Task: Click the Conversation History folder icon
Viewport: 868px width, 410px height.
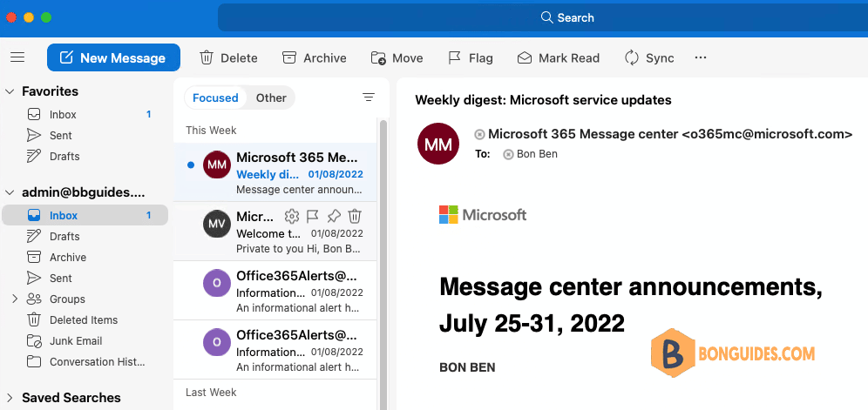Action: (x=34, y=362)
